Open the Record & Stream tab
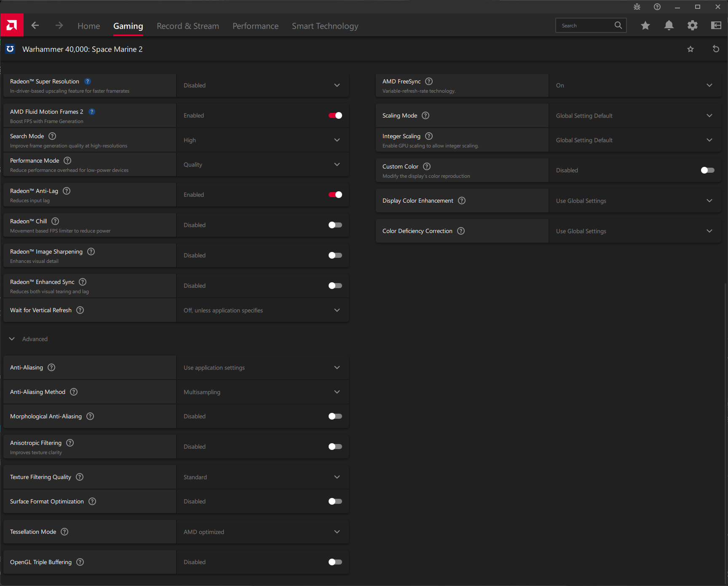 tap(188, 26)
